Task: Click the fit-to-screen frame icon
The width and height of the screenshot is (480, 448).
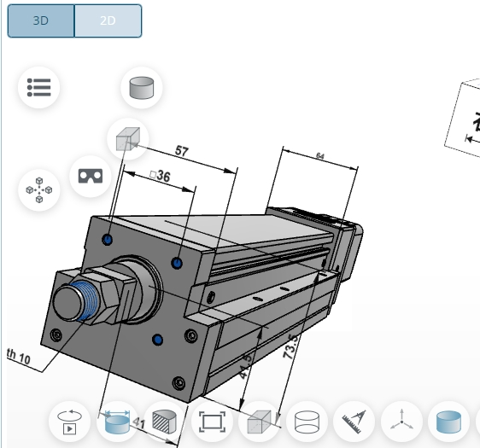Action: click(212, 422)
